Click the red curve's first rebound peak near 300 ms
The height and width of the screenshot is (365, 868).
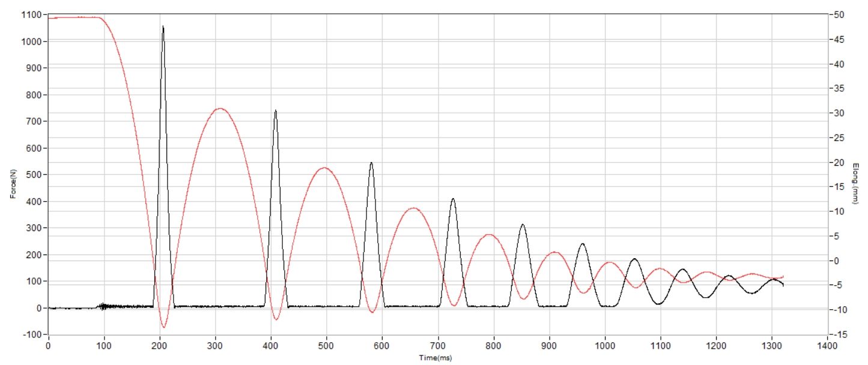tap(220, 109)
